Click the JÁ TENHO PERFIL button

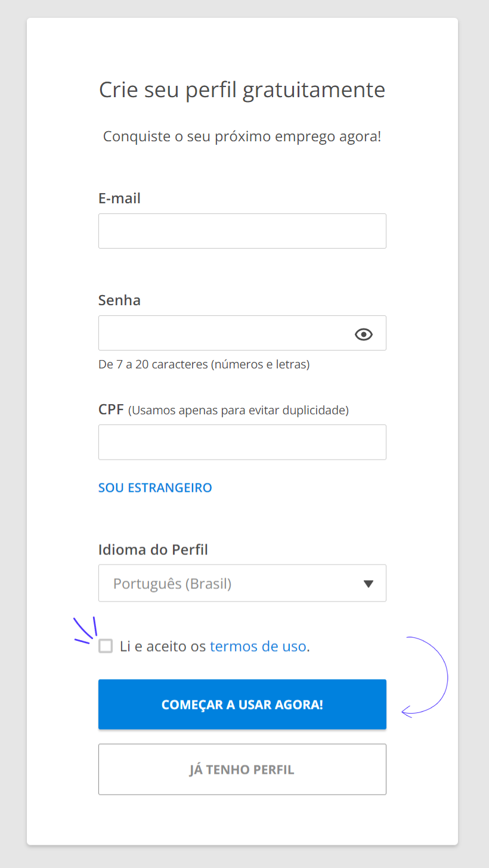[242, 769]
